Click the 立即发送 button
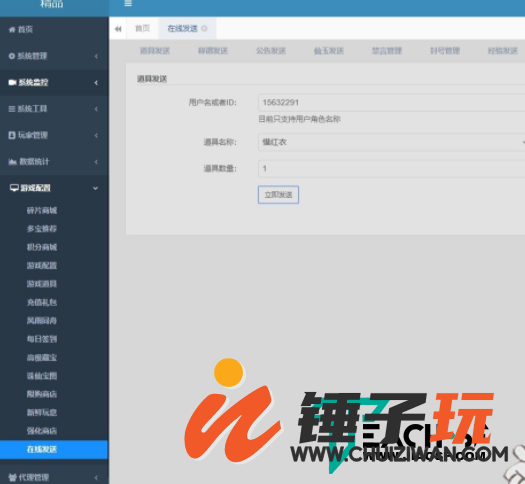Viewport: 525px width, 484px height. pyautogui.click(x=278, y=194)
